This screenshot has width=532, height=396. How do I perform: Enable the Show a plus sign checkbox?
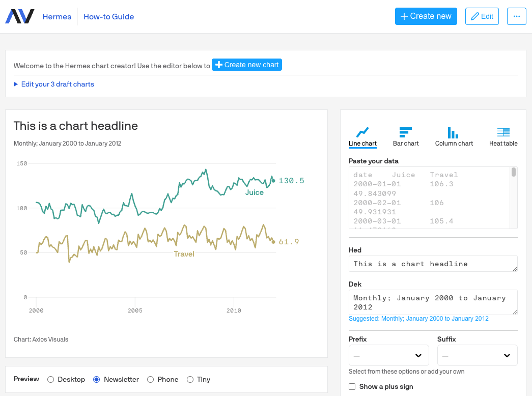[352, 387]
